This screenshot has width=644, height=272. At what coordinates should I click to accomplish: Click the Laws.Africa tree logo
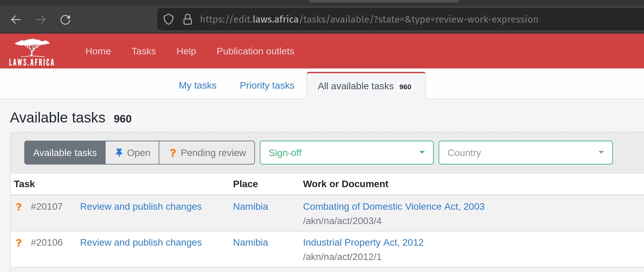[32, 52]
